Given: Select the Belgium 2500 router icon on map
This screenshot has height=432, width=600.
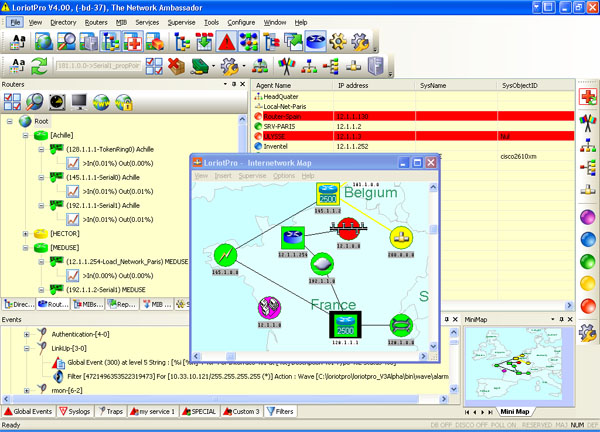Looking at the screenshot, I should pyautogui.click(x=328, y=194).
